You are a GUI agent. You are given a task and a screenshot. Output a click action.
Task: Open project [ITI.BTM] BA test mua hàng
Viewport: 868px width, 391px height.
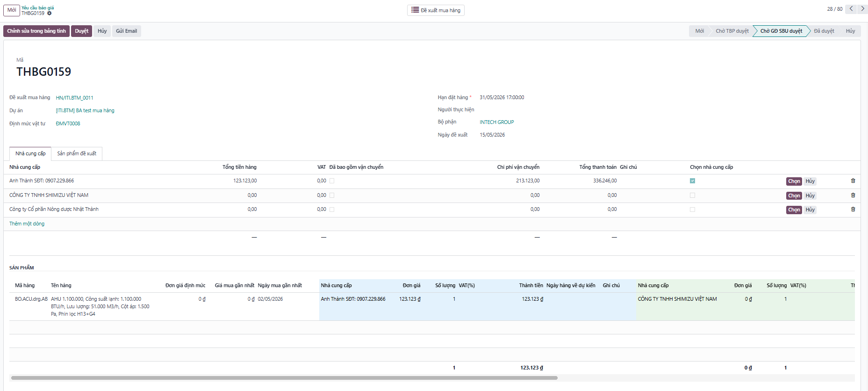coord(85,111)
